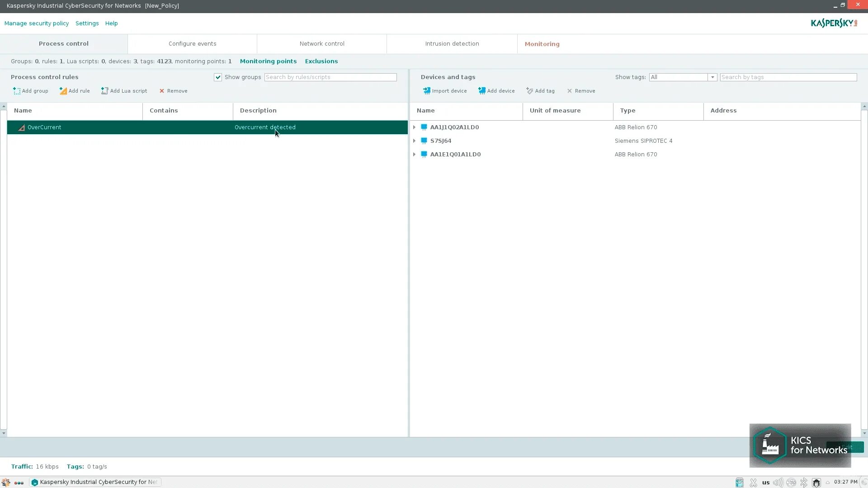This screenshot has height=488, width=868.
Task: Click the Type column header
Action: [658, 111]
